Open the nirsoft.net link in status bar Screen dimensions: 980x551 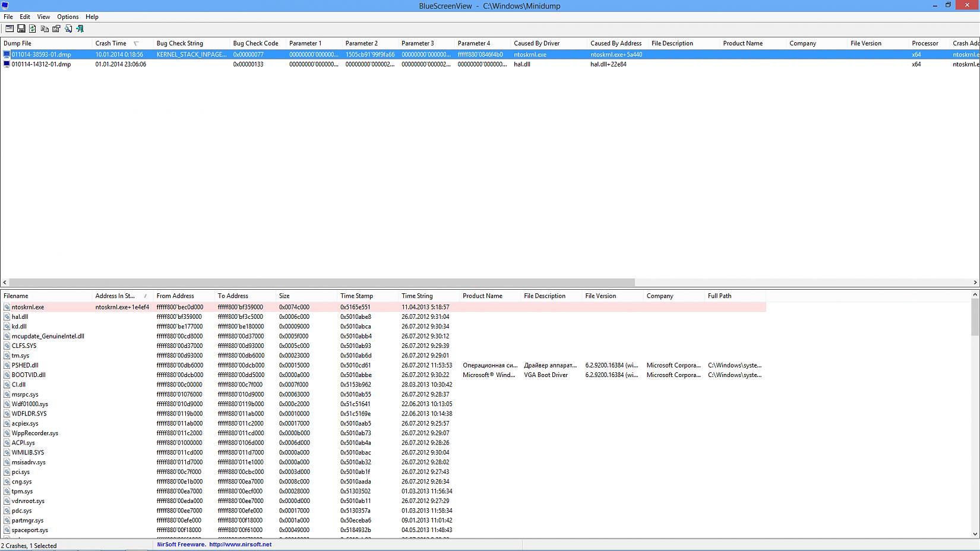(x=240, y=544)
